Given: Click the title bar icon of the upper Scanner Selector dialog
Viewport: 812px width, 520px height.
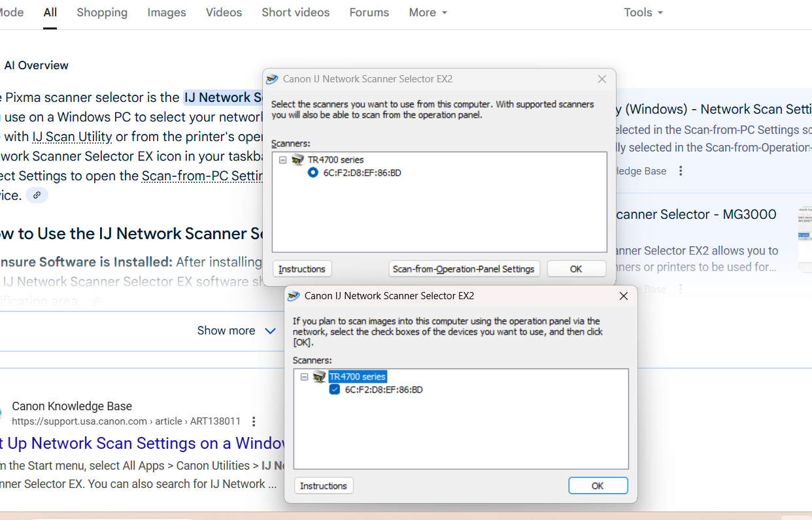Looking at the screenshot, I should click(272, 79).
